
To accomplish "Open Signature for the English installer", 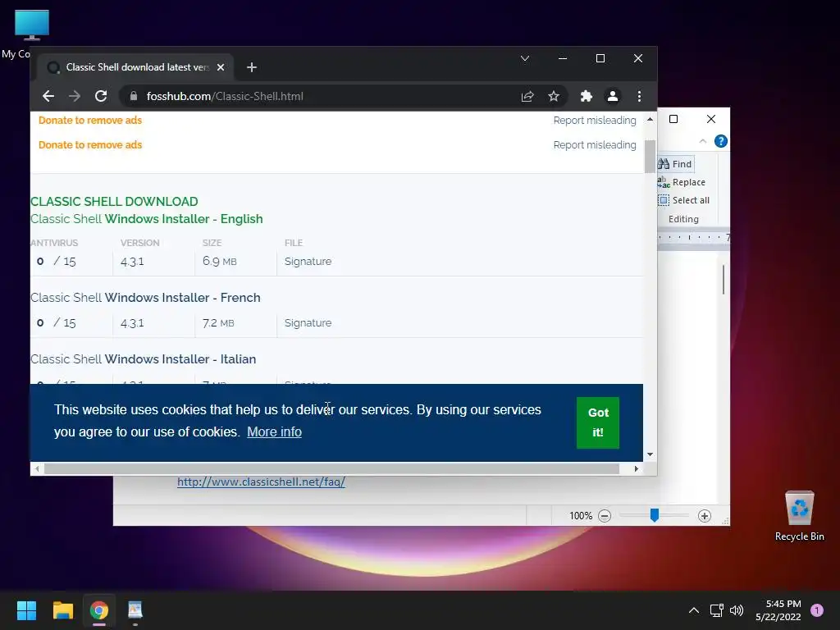I will click(308, 262).
